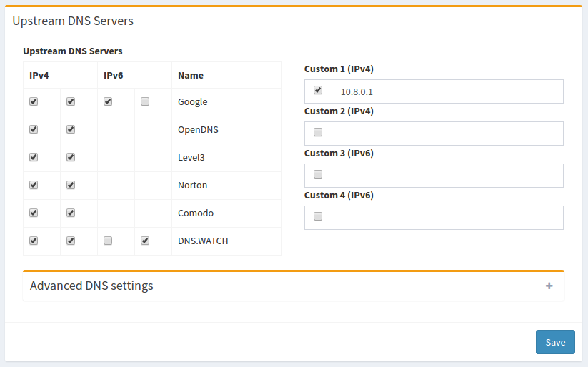Focus the Custom 2 (IPv4) text field
588x367 pixels.
point(447,134)
